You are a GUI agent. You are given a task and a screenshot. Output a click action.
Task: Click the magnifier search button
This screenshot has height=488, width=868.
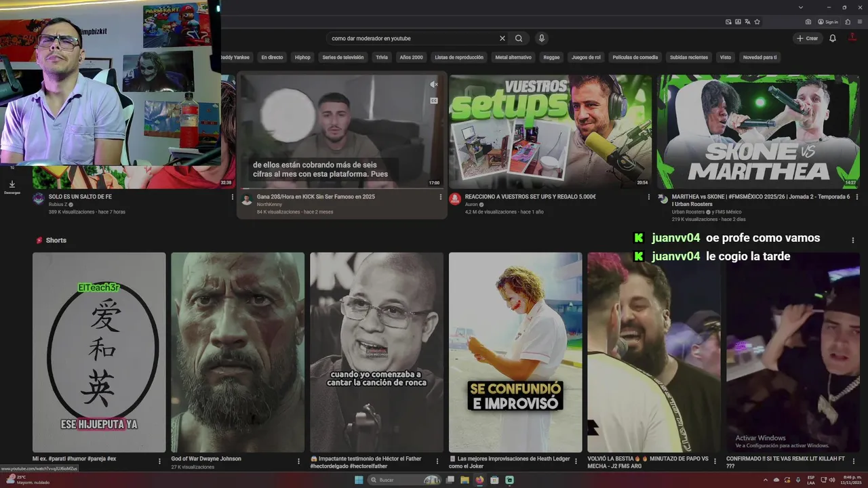(x=519, y=39)
